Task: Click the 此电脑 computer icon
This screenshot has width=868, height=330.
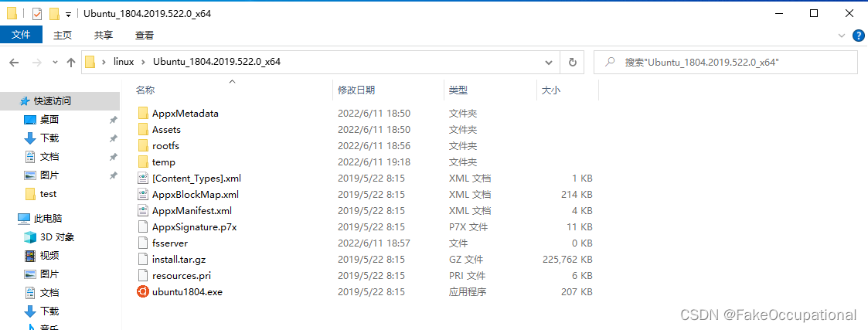Action: tap(24, 219)
